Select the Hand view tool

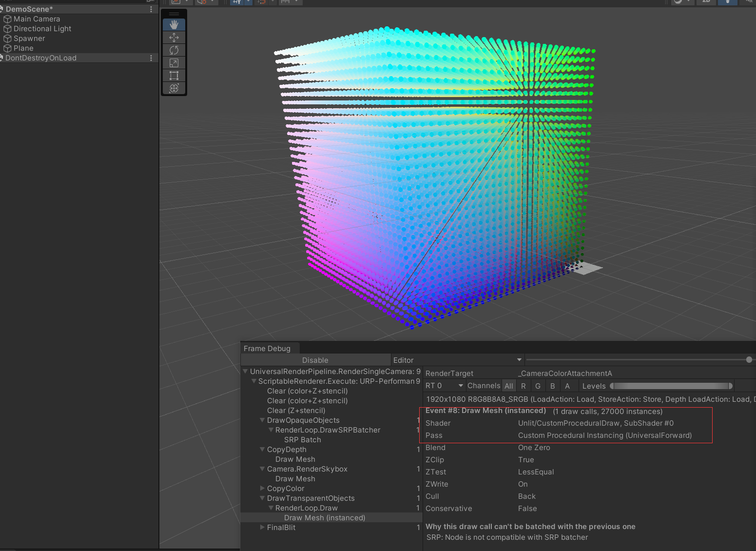click(x=174, y=24)
